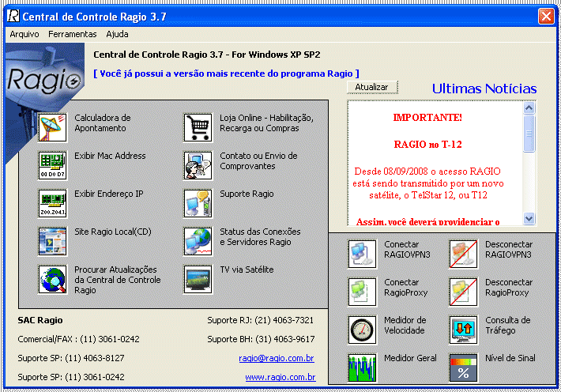Screen dimensions: 561x392
Task: Open the Suporte Ragio icon
Action: click(198, 203)
